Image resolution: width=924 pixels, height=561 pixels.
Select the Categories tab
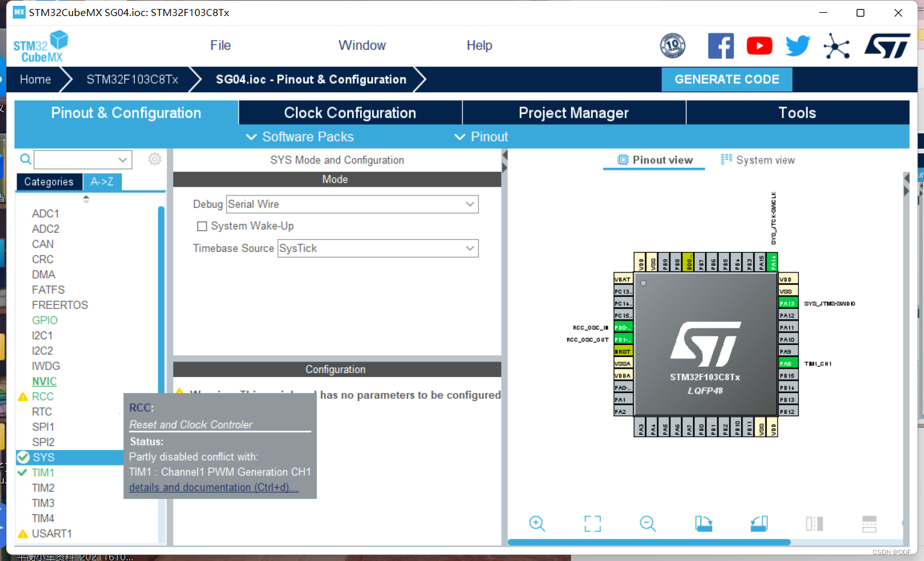[49, 182]
